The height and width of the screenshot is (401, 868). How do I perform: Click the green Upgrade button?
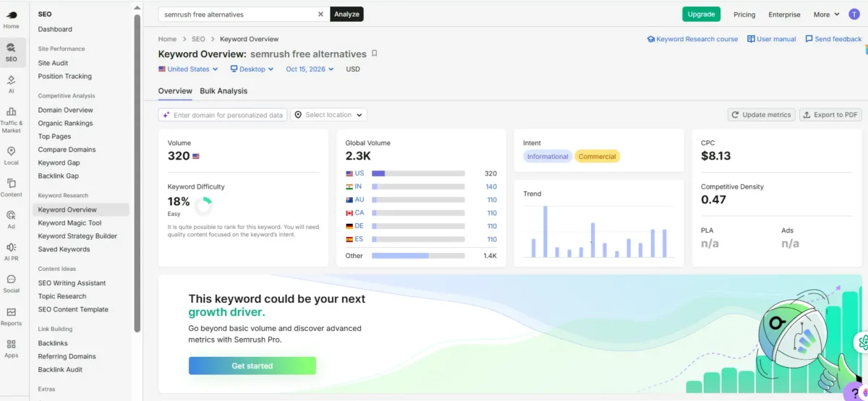tap(702, 14)
